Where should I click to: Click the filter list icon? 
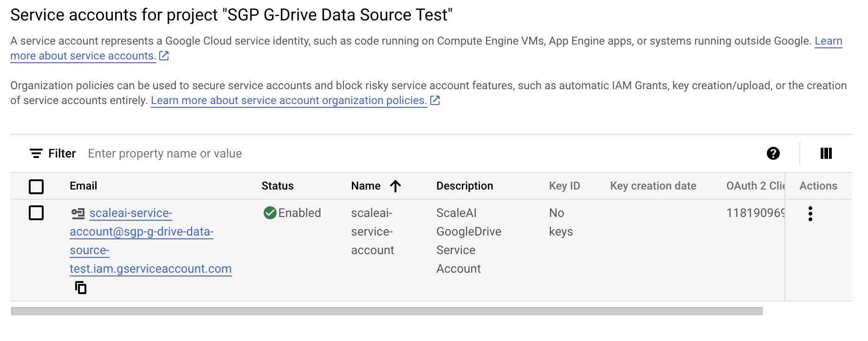[x=36, y=154]
